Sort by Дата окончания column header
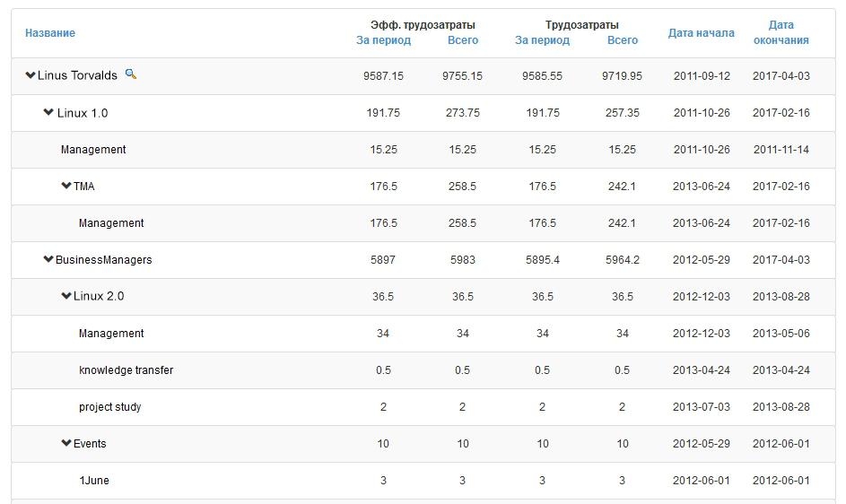The image size is (846, 504). click(781, 32)
